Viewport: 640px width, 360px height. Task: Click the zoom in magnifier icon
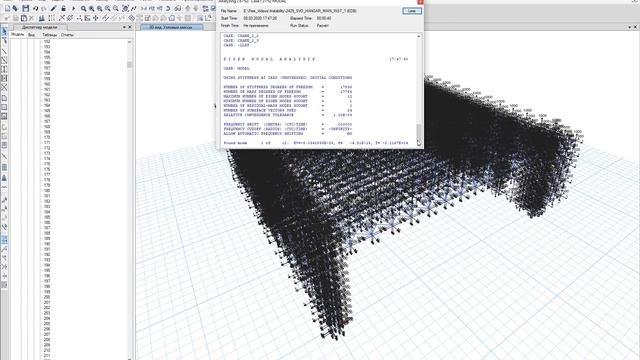pyautogui.click(x=107, y=9)
